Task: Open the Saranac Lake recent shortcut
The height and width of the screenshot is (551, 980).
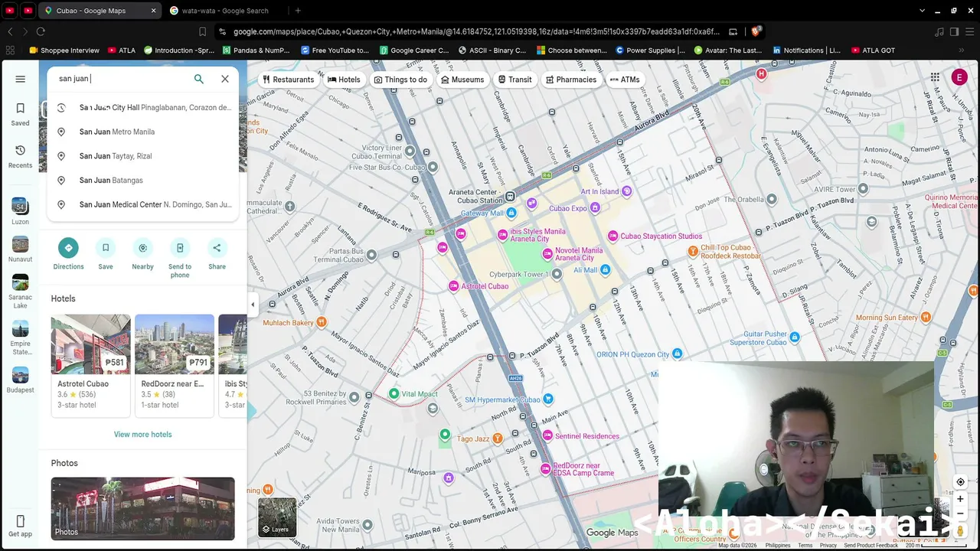Action: 21,292
